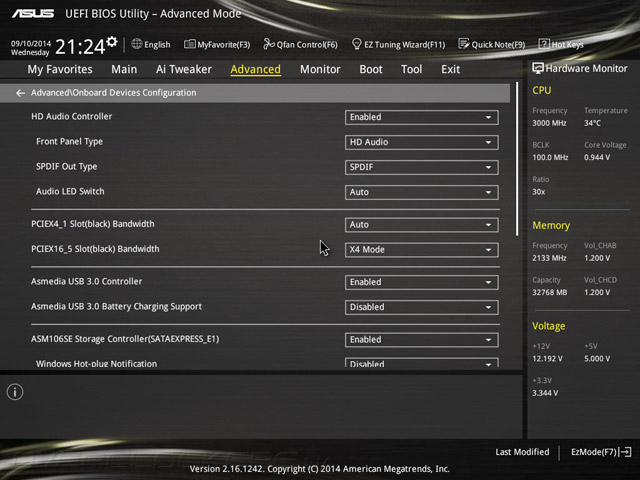This screenshot has width=640, height=480.
Task: Click the EzMode exit arrow icon
Action: click(625, 452)
